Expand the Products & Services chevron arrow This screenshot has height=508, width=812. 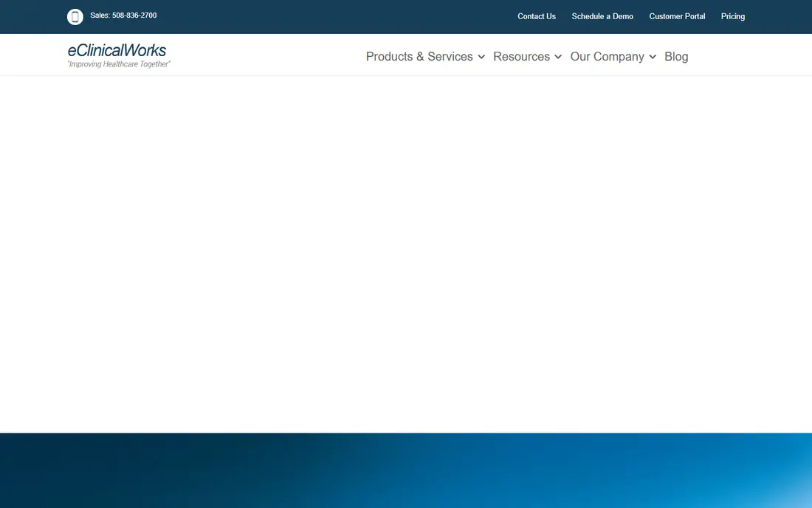(x=481, y=57)
